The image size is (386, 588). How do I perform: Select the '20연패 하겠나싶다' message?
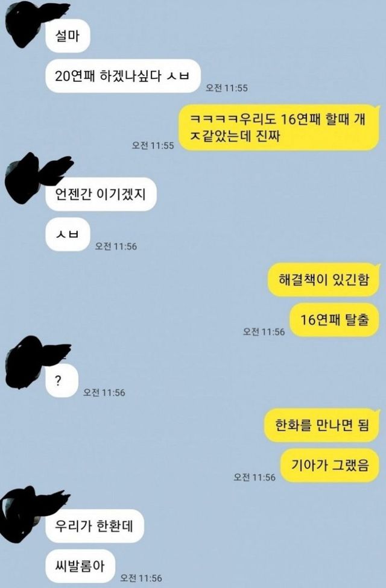123,76
